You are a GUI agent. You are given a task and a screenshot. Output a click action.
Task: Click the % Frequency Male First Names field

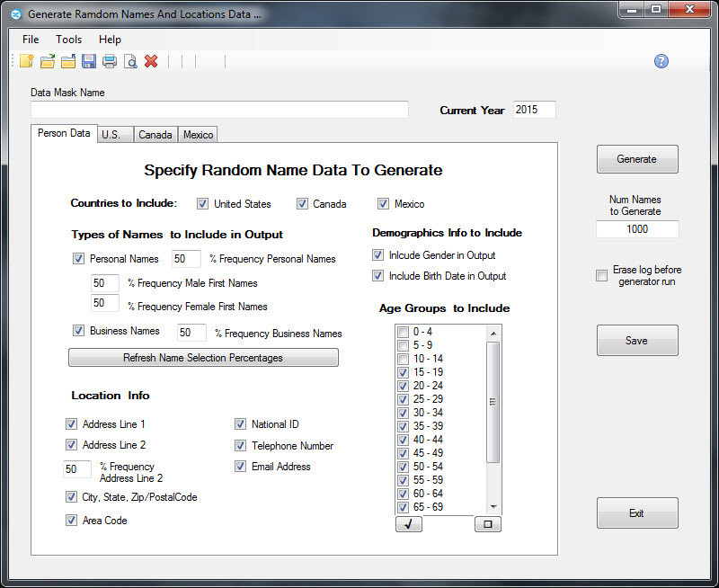(105, 283)
